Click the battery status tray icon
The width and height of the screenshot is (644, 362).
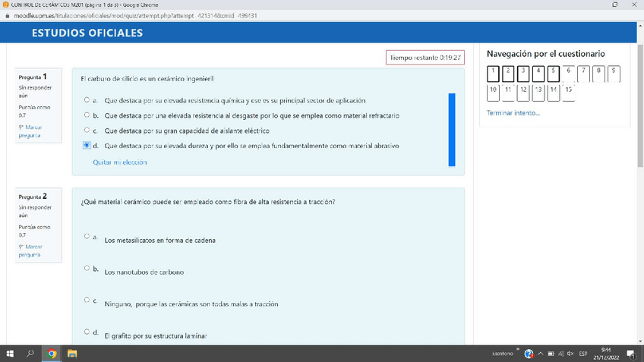[x=551, y=354]
